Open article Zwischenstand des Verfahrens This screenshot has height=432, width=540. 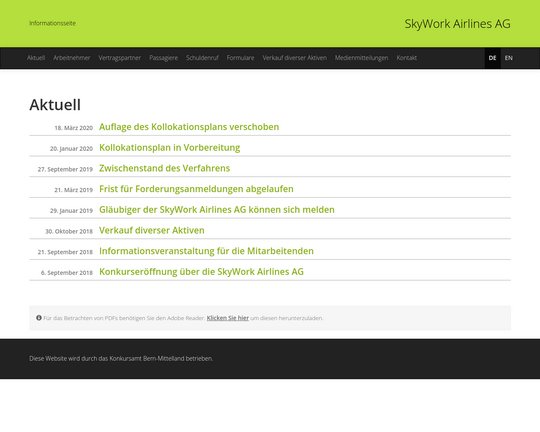click(165, 168)
